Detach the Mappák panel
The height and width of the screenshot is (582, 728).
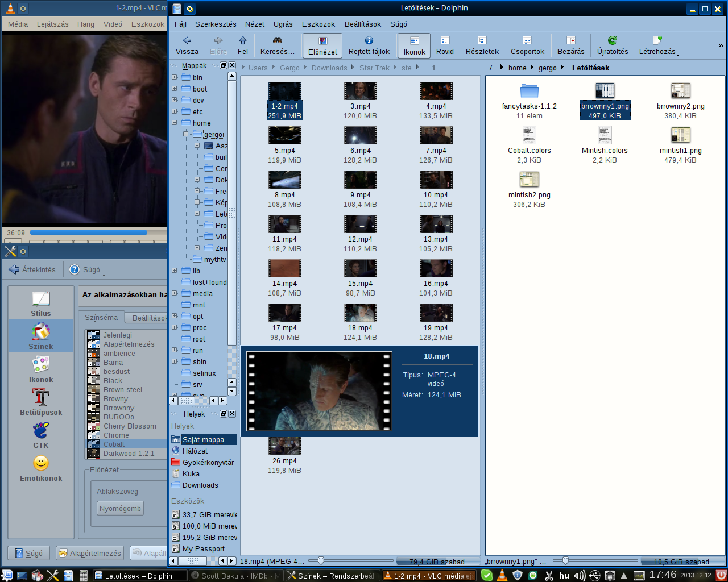[224, 65]
